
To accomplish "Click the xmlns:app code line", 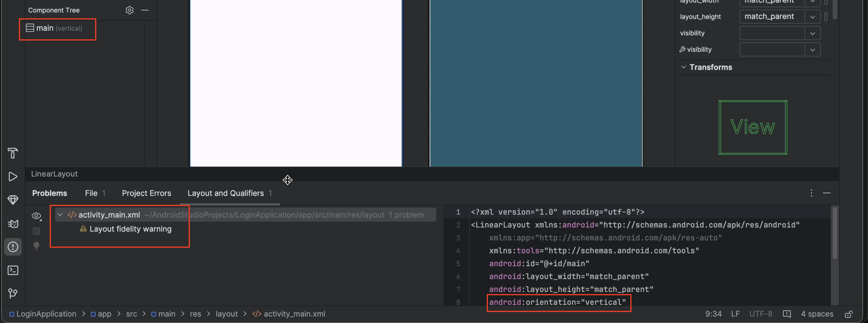I will [x=605, y=238].
